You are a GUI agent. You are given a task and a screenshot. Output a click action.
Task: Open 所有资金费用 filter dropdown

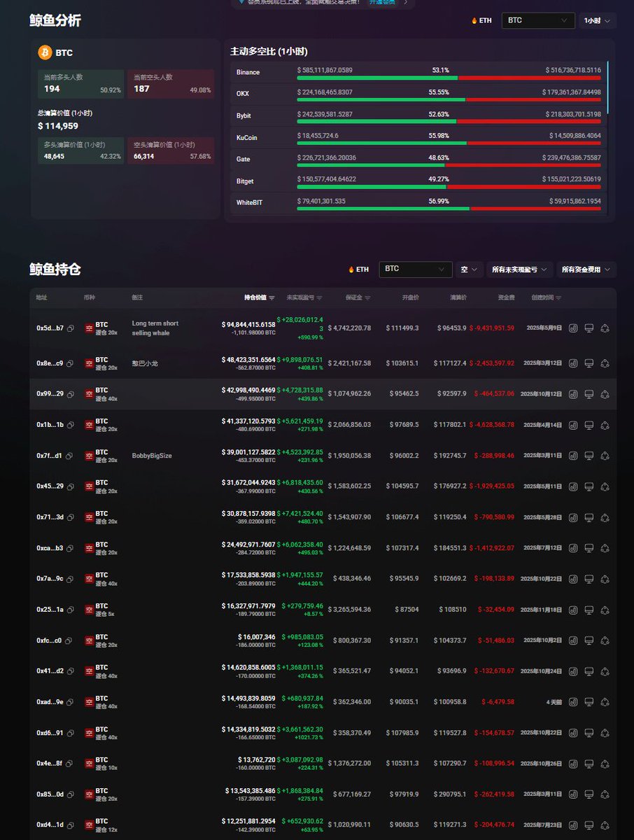[586, 269]
